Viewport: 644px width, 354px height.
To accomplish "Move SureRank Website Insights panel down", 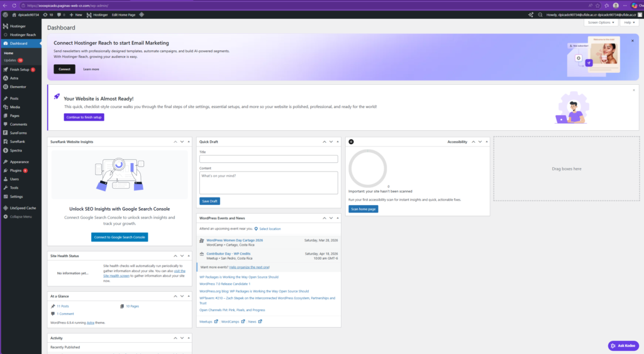I will click(182, 141).
